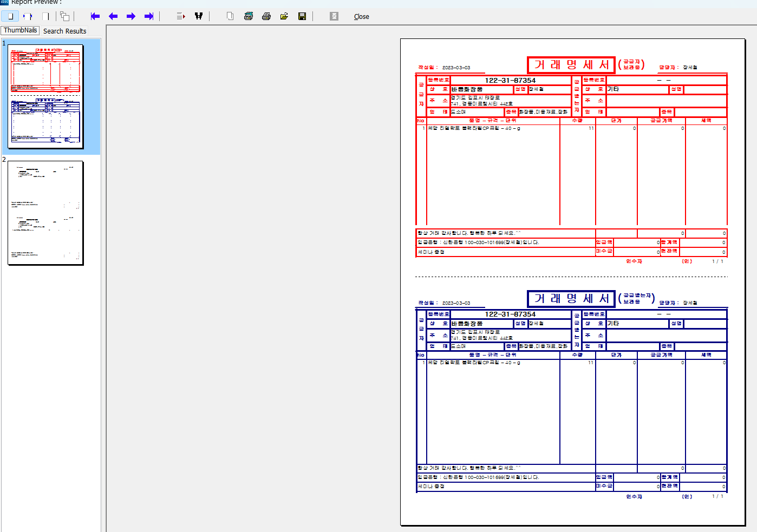757x532 pixels.
Task: Switch to 100% page view
Action: 45,16
